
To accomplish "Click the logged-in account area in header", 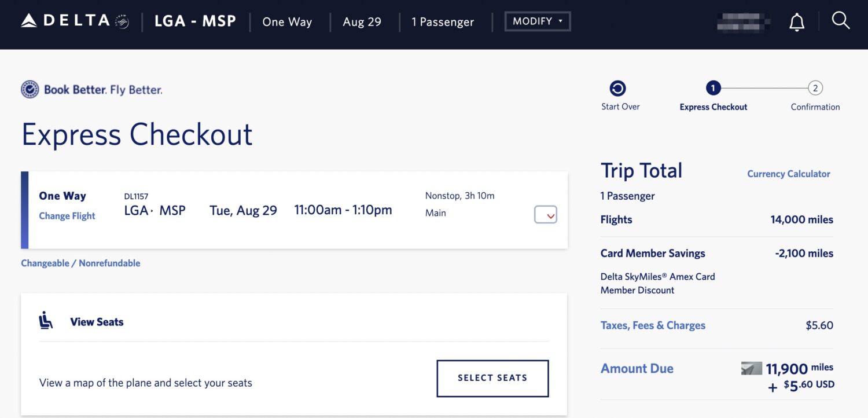I will [742, 21].
